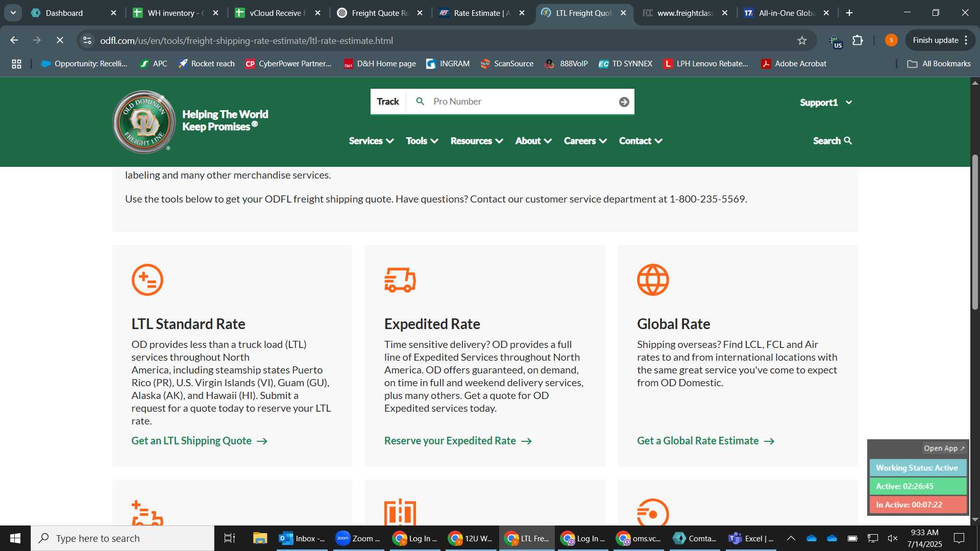Open Task View on the taskbar
This screenshot has height=551, width=980.
(x=230, y=538)
